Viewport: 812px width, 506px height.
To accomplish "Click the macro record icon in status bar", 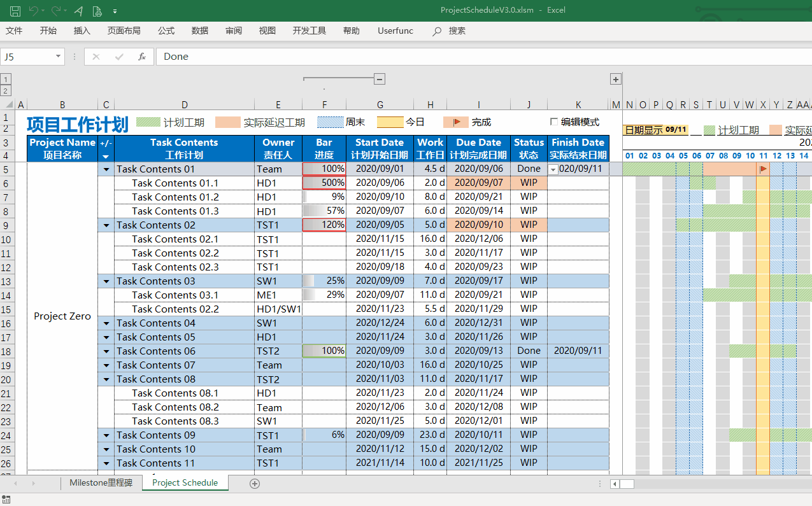I will pyautogui.click(x=6, y=499).
